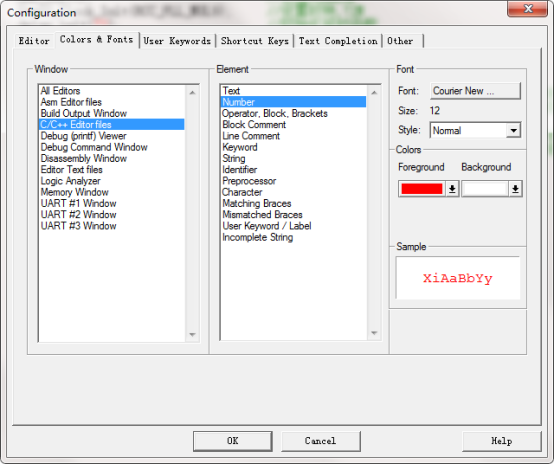Select 'UART #2 Window' entry
Image resolution: width=554 pixels, height=464 pixels.
(111, 215)
